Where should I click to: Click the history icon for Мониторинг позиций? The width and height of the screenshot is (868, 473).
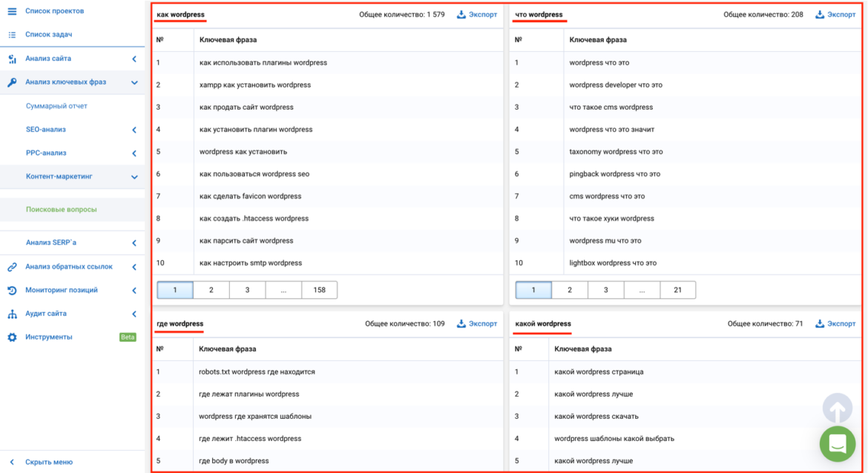coord(12,291)
